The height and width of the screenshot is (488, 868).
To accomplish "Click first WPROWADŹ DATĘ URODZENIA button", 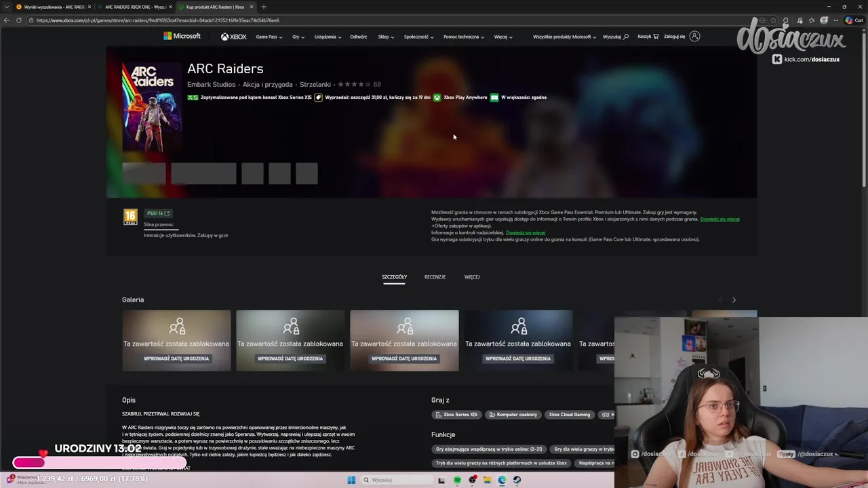I will pyautogui.click(x=176, y=359).
